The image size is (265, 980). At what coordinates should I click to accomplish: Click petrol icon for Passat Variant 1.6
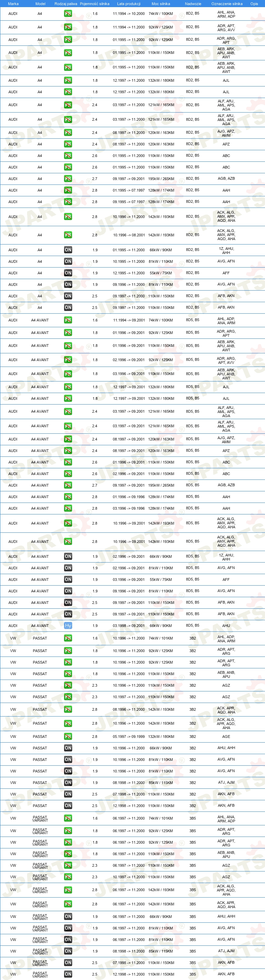click(x=68, y=818)
